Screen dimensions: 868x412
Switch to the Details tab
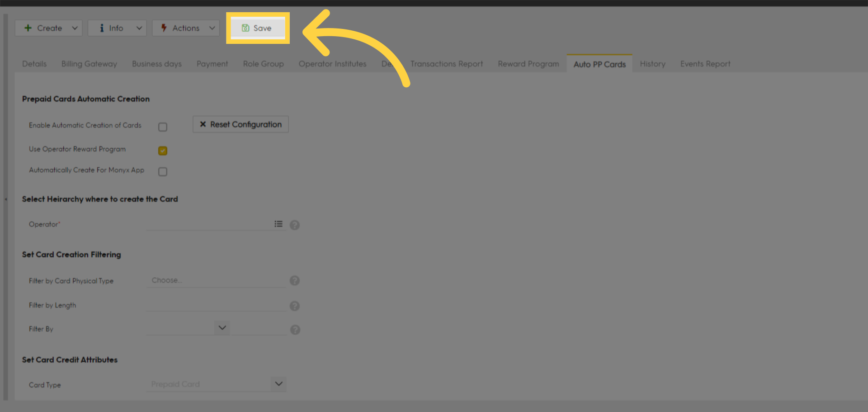click(34, 64)
